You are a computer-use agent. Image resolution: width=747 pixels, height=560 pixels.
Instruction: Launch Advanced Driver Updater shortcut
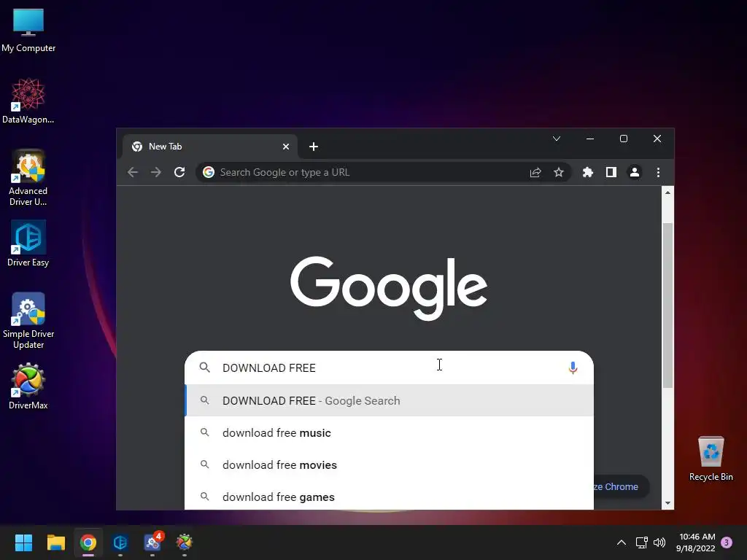(x=28, y=178)
